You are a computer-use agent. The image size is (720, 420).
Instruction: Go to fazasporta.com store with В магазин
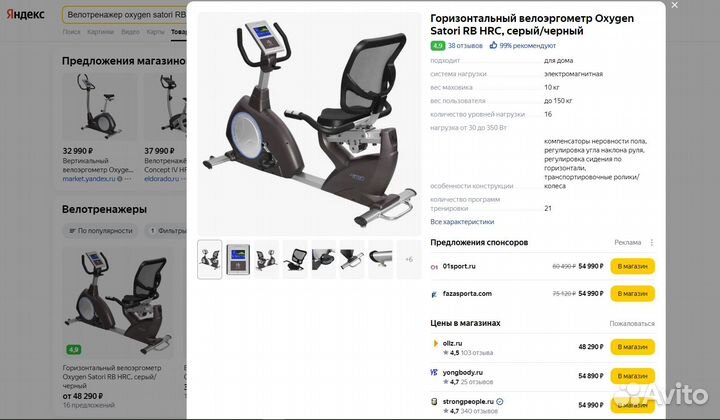[632, 294]
